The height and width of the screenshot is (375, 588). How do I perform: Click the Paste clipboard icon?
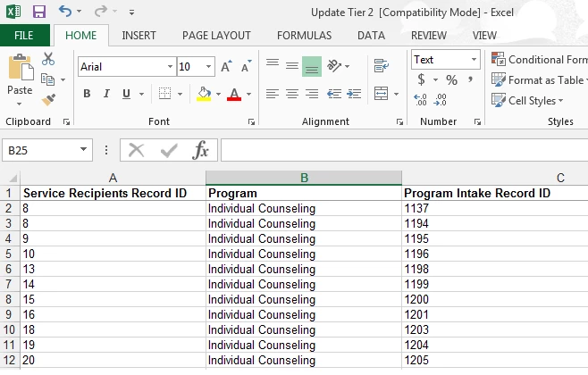[21, 67]
